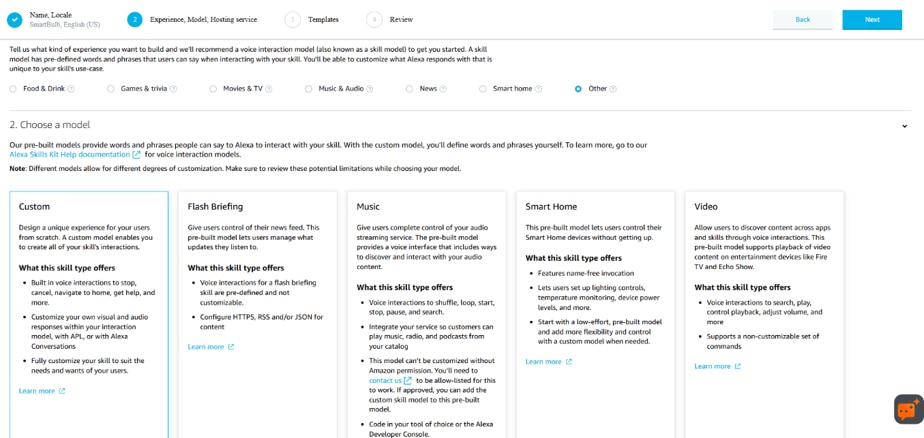Click the '2. Choose a model' heading
Screen dimensions: 924x438
pos(50,125)
